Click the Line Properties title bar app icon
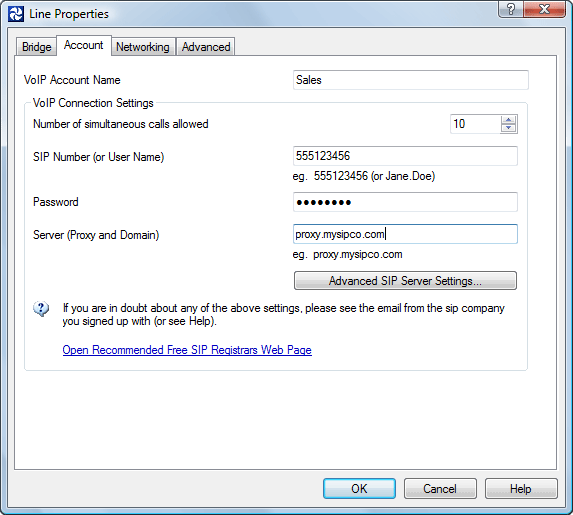This screenshot has width=573, height=515. (x=16, y=14)
